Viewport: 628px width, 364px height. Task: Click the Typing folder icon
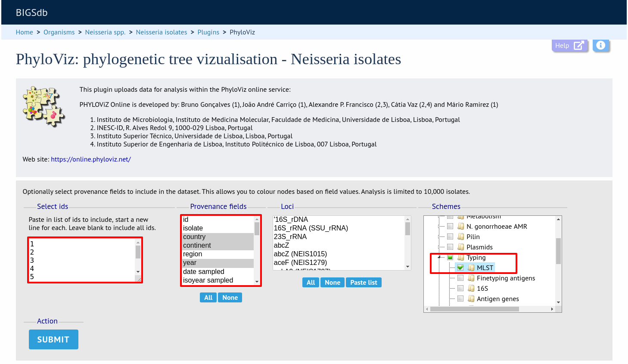461,258
